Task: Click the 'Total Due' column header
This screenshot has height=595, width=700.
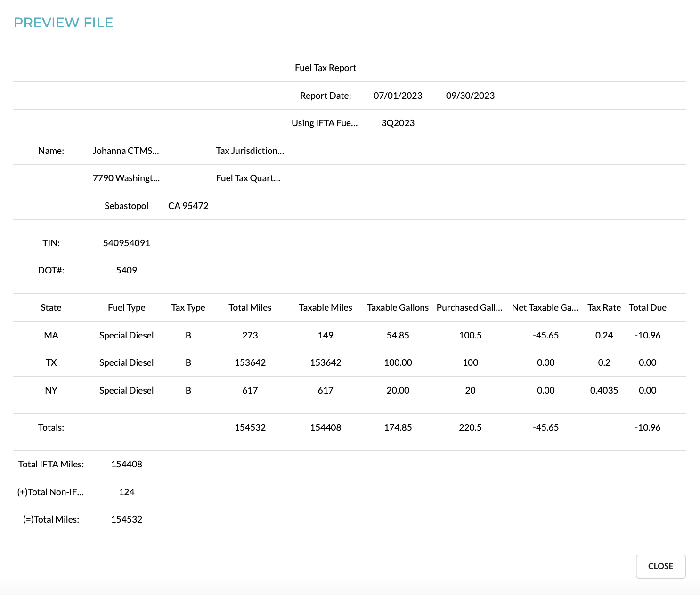Action: pyautogui.click(x=648, y=307)
